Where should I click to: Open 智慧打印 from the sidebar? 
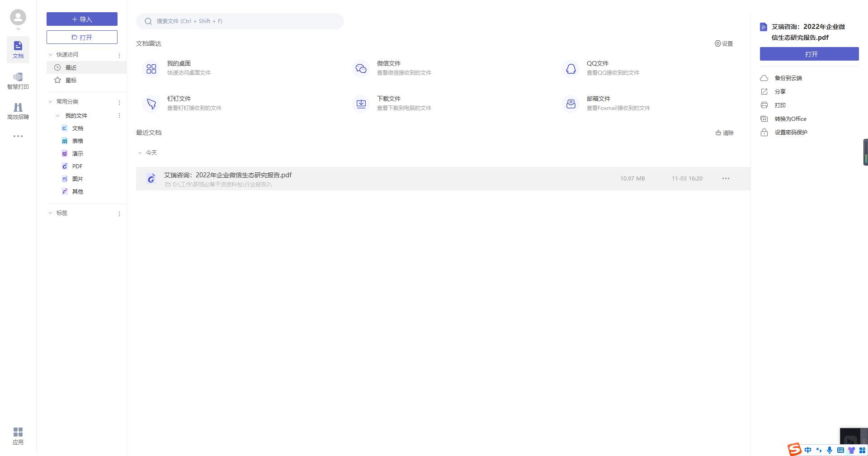[x=18, y=81]
